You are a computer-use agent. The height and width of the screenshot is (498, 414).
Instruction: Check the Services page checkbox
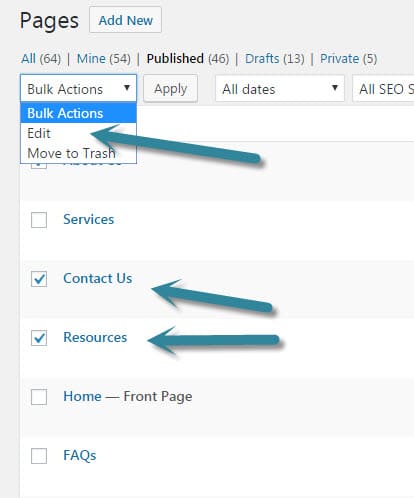39,220
